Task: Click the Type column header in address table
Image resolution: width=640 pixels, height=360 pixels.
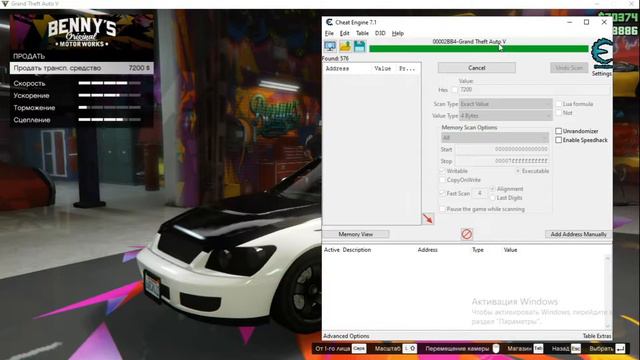Action: (x=478, y=250)
